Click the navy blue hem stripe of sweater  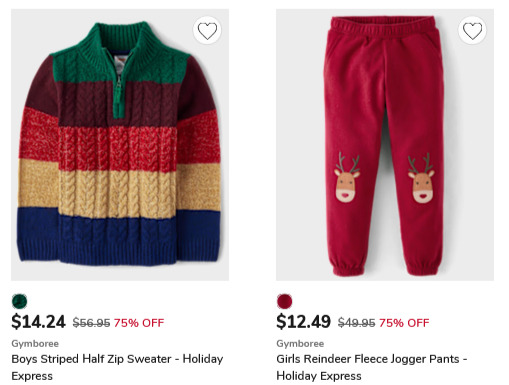point(119,236)
